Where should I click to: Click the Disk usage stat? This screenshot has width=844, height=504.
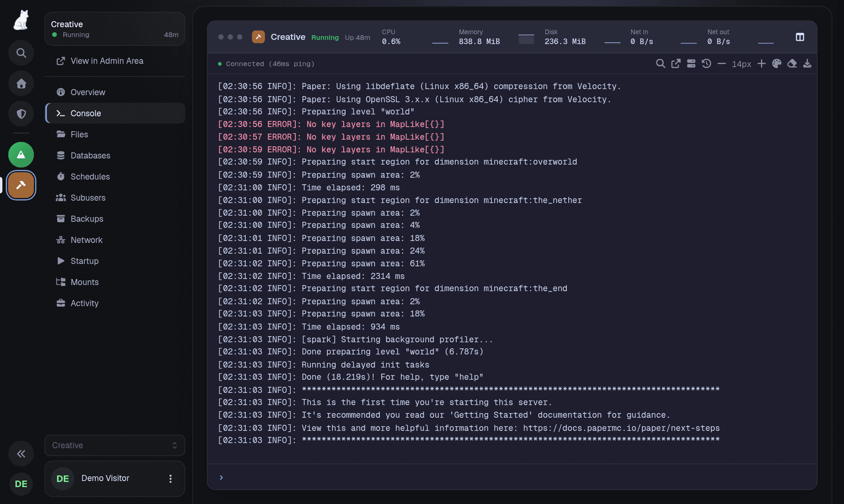(582, 37)
